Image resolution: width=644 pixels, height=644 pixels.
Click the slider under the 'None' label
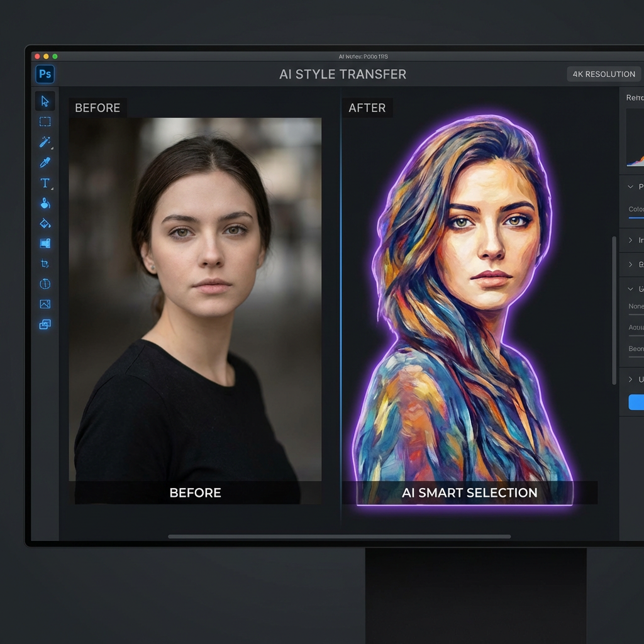click(x=636, y=314)
